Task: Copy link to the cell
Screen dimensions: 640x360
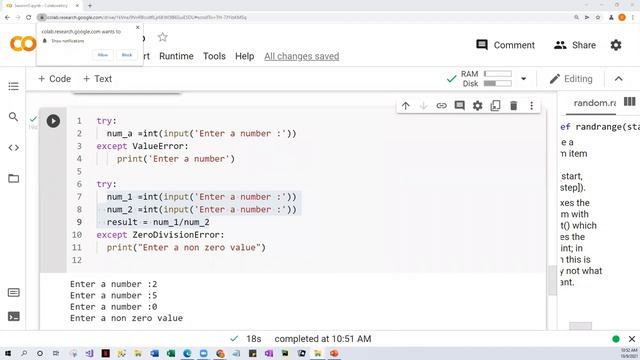Action: (x=441, y=106)
